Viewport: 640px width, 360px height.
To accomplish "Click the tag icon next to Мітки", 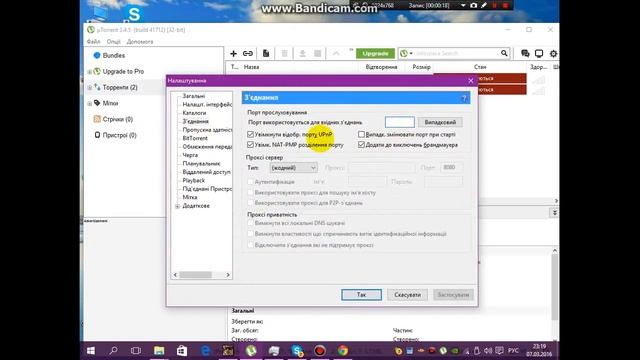I will [x=97, y=103].
